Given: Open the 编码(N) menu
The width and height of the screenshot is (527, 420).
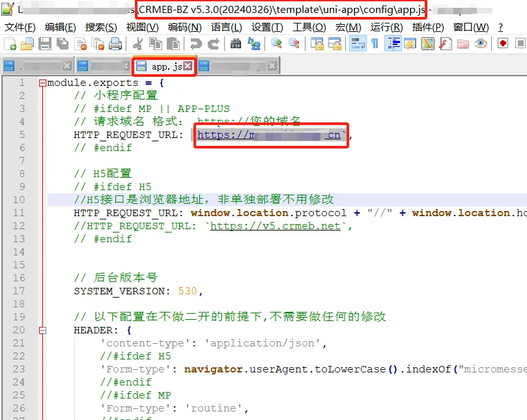Looking at the screenshot, I should coord(184,27).
